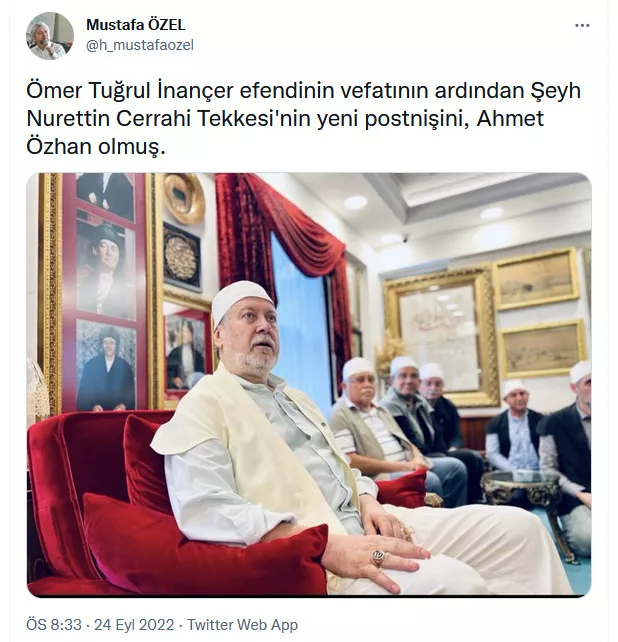This screenshot has width=618, height=642.
Task: Open the Mustafa ÖZEL display name link
Action: (136, 25)
